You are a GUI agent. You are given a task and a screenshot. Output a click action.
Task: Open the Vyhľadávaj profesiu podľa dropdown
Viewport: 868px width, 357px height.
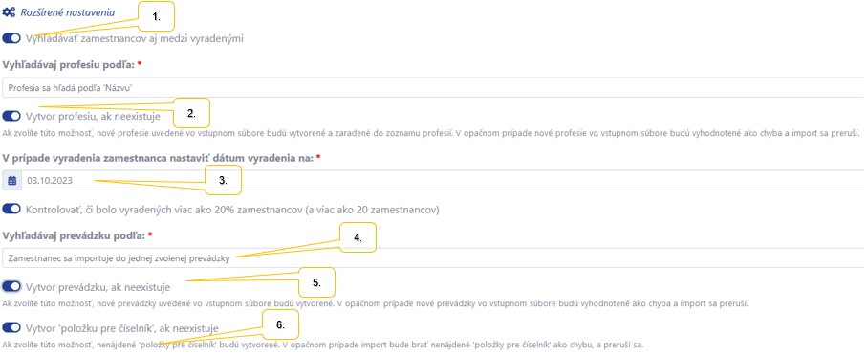click(433, 88)
